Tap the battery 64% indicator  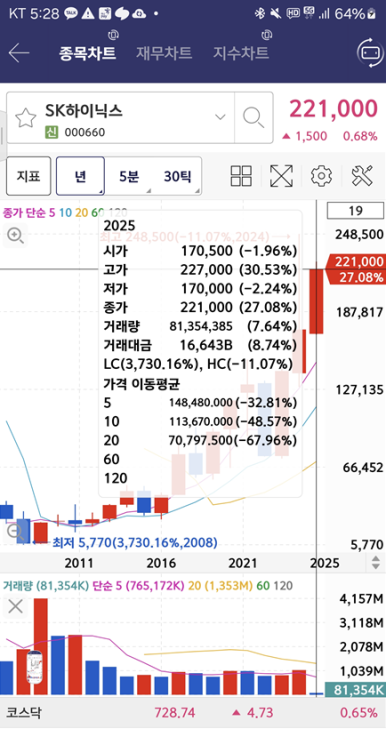click(355, 14)
